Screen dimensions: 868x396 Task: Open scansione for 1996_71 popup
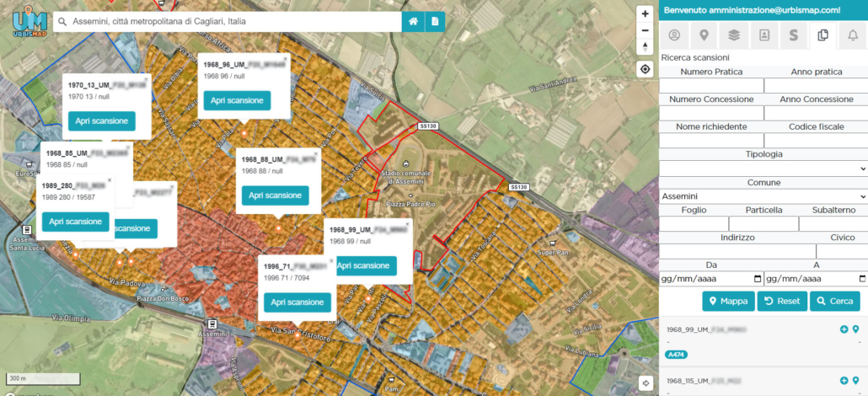[297, 302]
